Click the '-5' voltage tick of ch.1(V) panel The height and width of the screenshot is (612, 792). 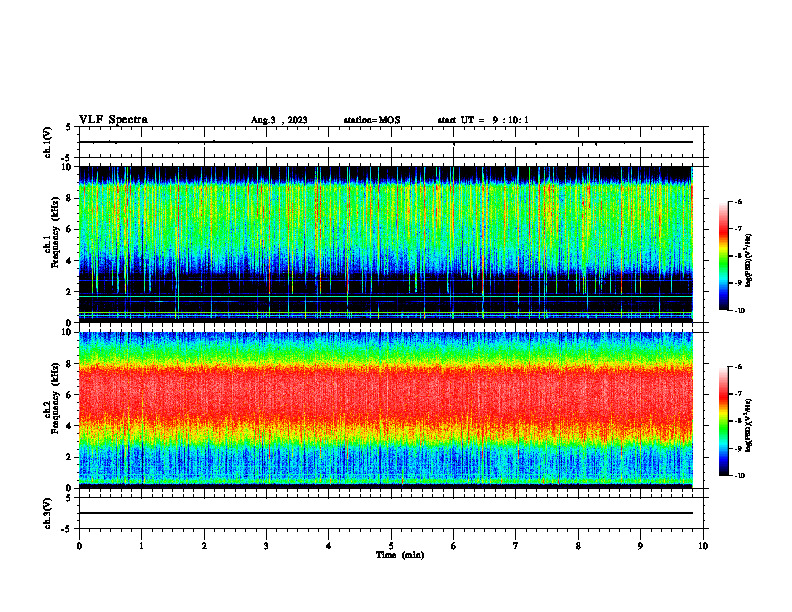point(67,158)
